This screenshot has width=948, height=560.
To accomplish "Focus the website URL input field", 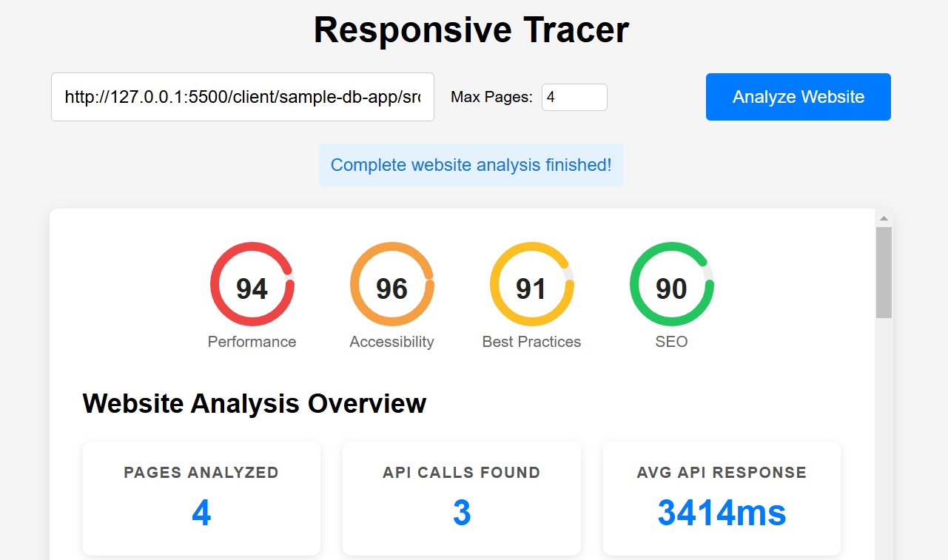I will [242, 97].
